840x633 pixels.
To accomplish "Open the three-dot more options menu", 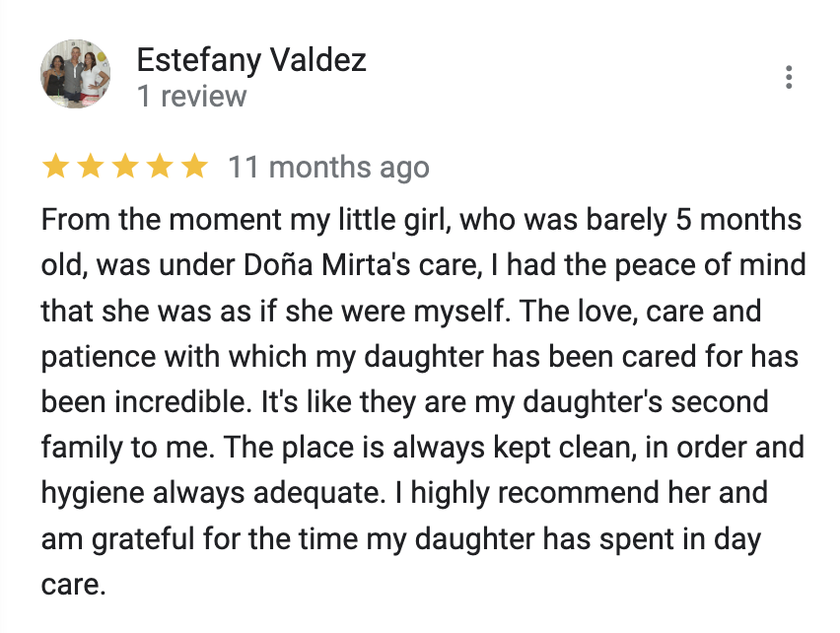I will 789,78.
